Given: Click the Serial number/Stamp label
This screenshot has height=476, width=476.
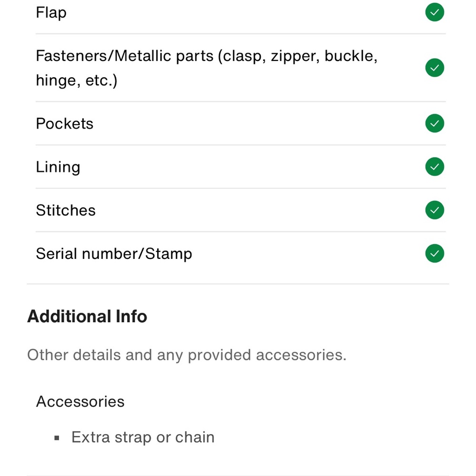Looking at the screenshot, I should [114, 254].
